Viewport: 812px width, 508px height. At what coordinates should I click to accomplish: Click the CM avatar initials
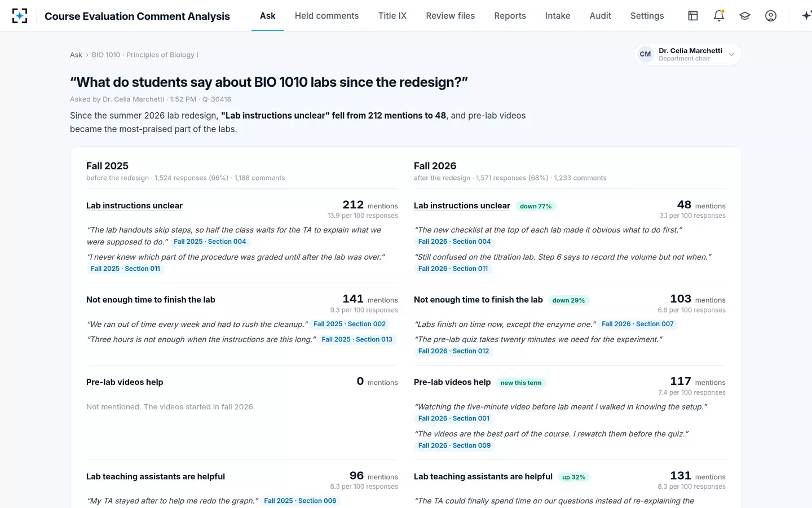pyautogui.click(x=646, y=54)
